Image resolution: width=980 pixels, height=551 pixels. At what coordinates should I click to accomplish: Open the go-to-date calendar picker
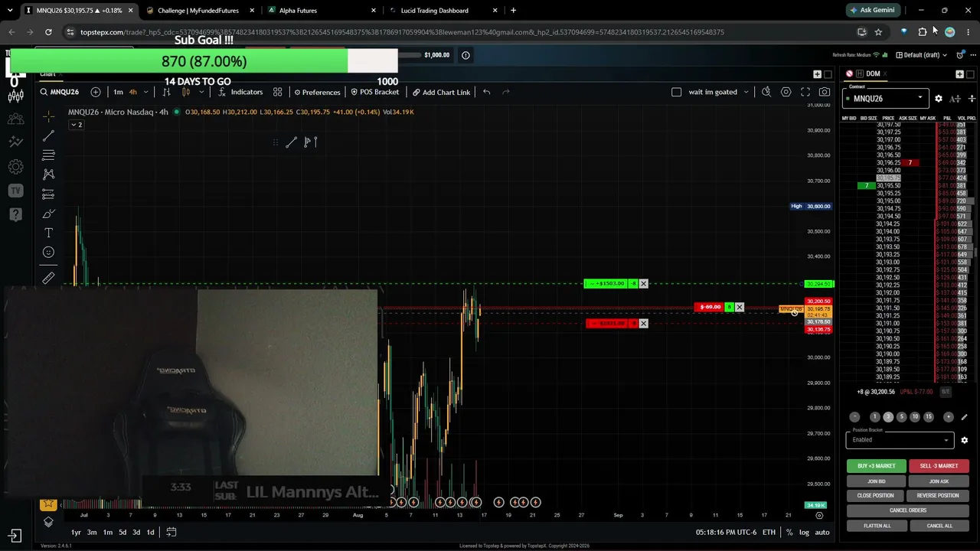[171, 532]
